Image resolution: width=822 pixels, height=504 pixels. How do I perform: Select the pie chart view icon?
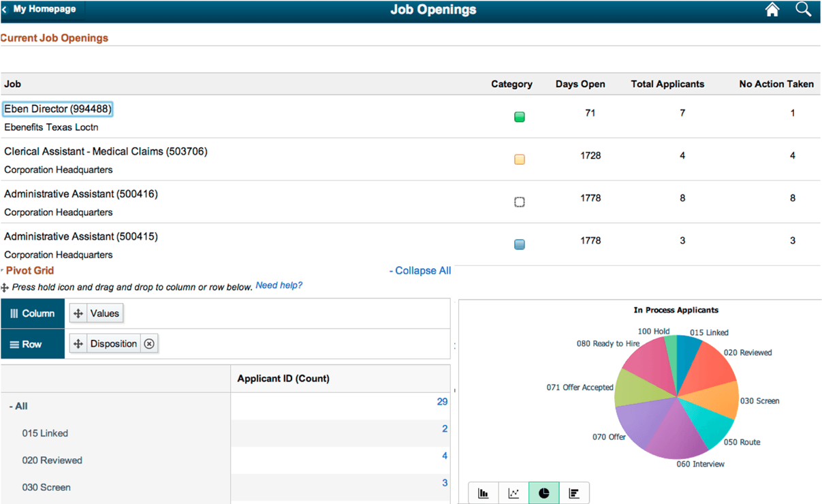[x=543, y=492]
